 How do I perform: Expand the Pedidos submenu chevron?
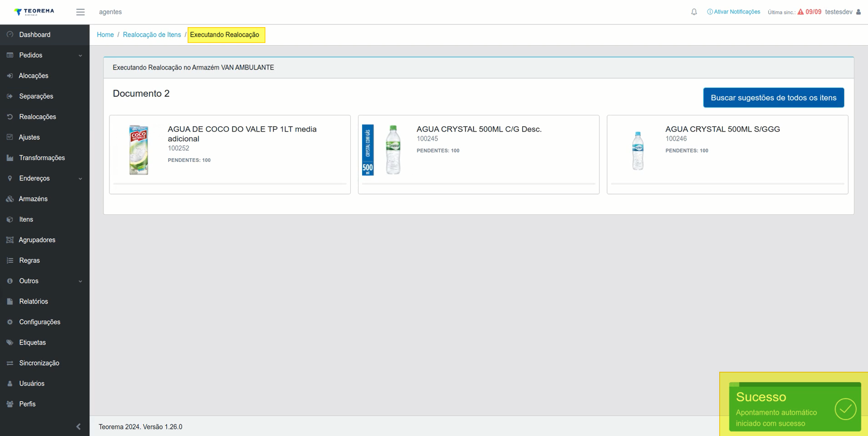80,56
